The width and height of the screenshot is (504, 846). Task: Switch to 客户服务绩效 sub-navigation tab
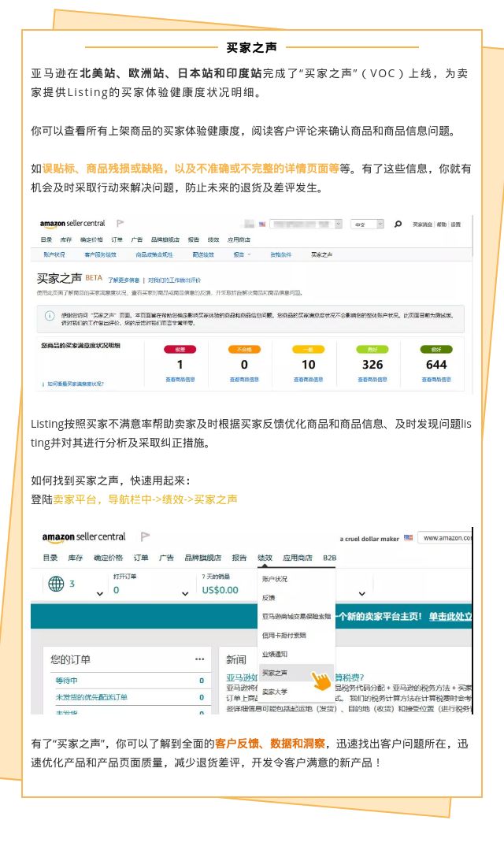[100, 254]
